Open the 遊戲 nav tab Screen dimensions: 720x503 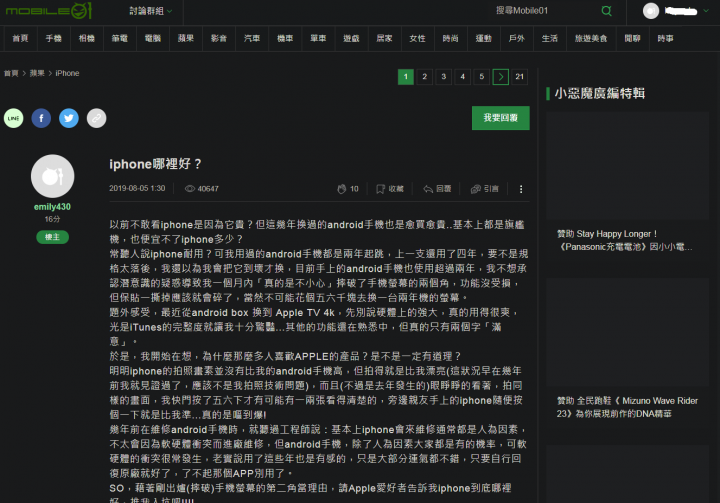351,38
